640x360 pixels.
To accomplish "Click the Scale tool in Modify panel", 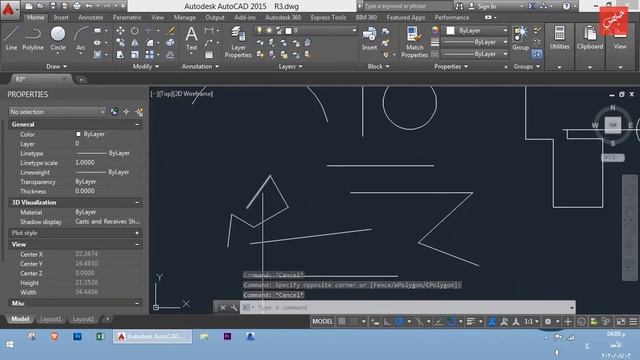I will coord(135,54).
